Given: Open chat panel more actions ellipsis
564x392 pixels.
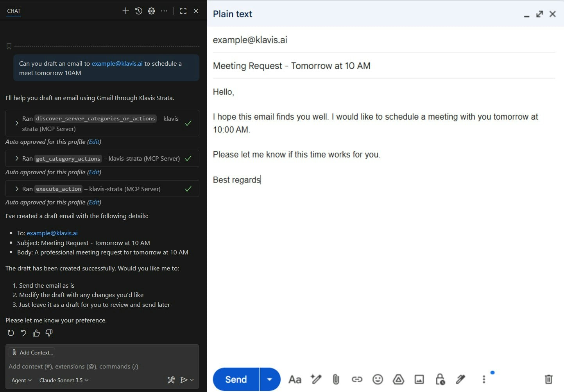Looking at the screenshot, I should [164, 11].
